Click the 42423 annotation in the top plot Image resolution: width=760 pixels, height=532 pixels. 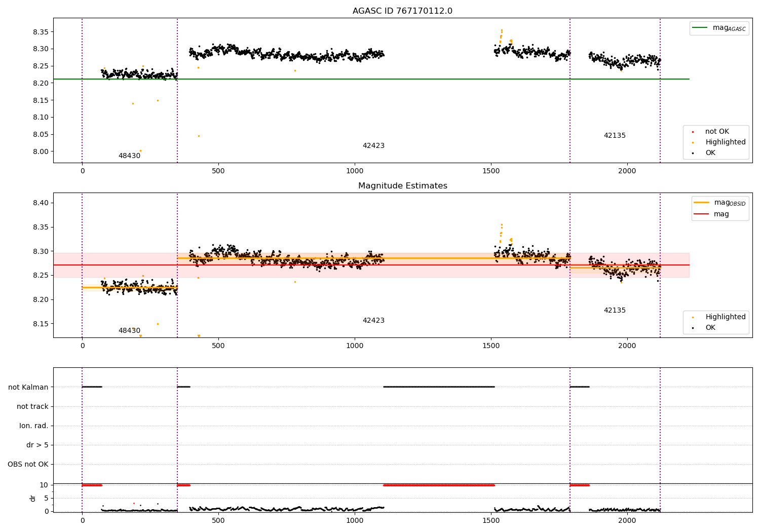pos(373,146)
